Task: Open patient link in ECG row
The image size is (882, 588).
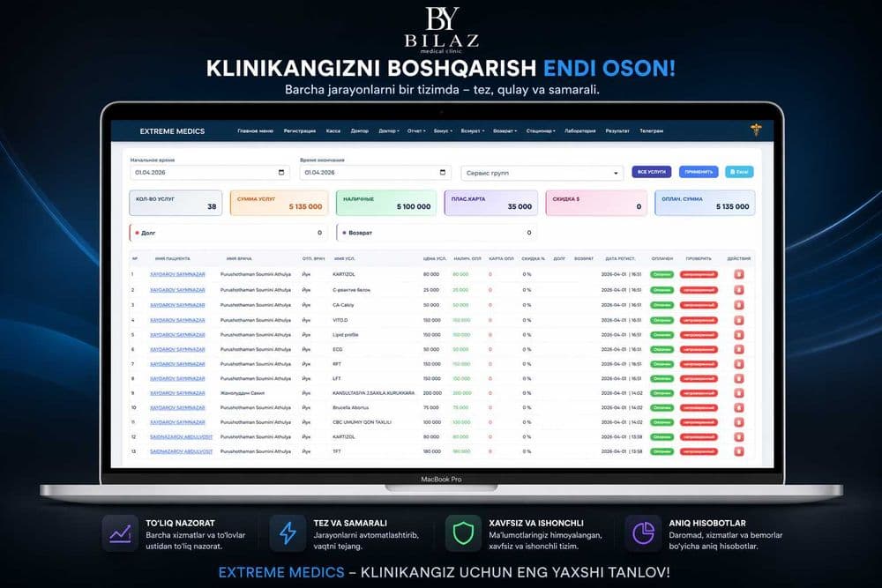Action: pos(177,350)
